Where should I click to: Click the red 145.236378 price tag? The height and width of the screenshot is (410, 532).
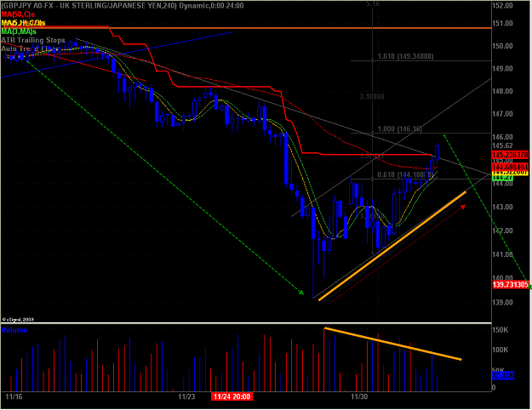510,155
